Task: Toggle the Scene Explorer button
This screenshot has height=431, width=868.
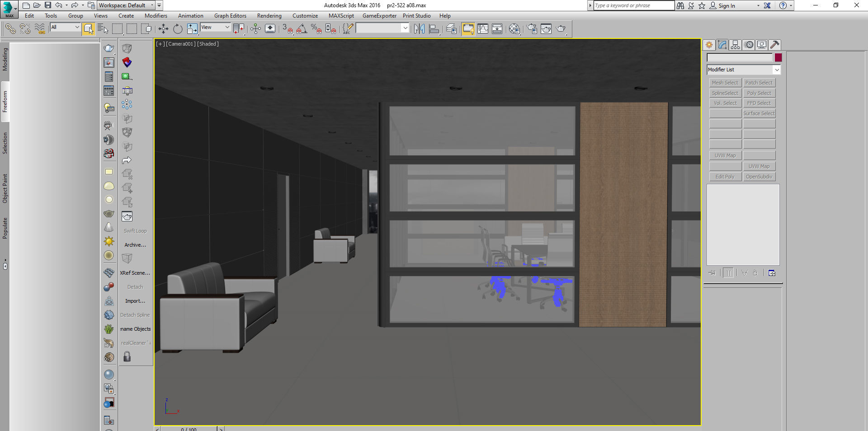Action: click(468, 29)
